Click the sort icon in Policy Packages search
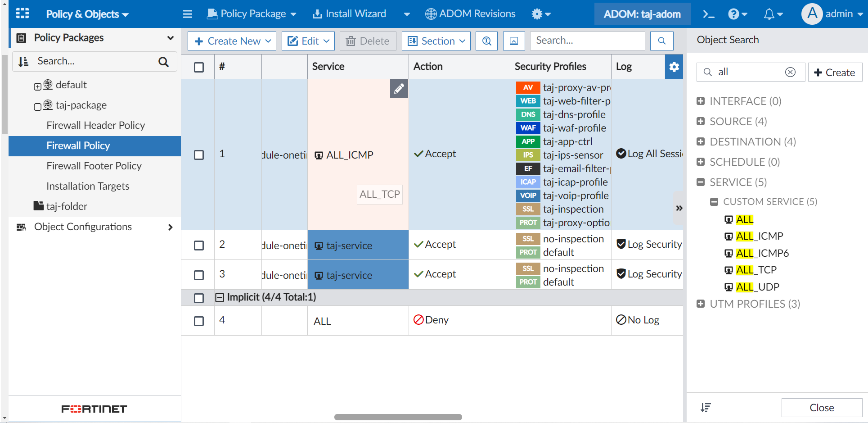Viewport: 868px width, 423px height. (x=23, y=61)
